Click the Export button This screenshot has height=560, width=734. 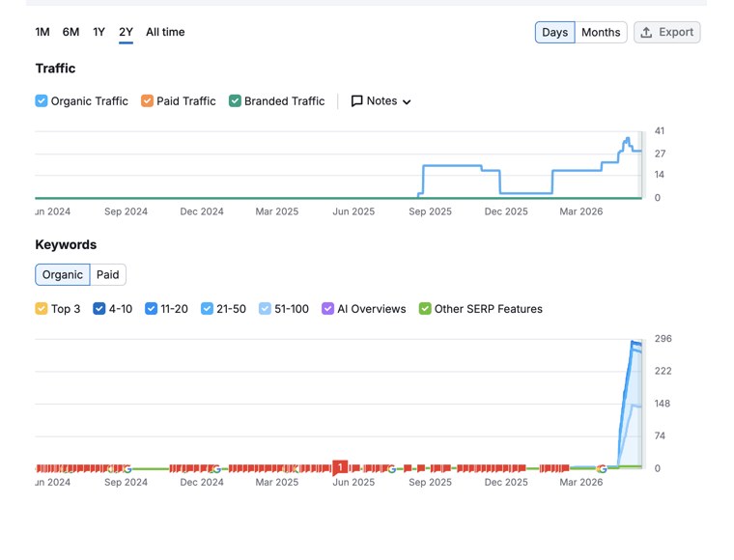point(667,32)
